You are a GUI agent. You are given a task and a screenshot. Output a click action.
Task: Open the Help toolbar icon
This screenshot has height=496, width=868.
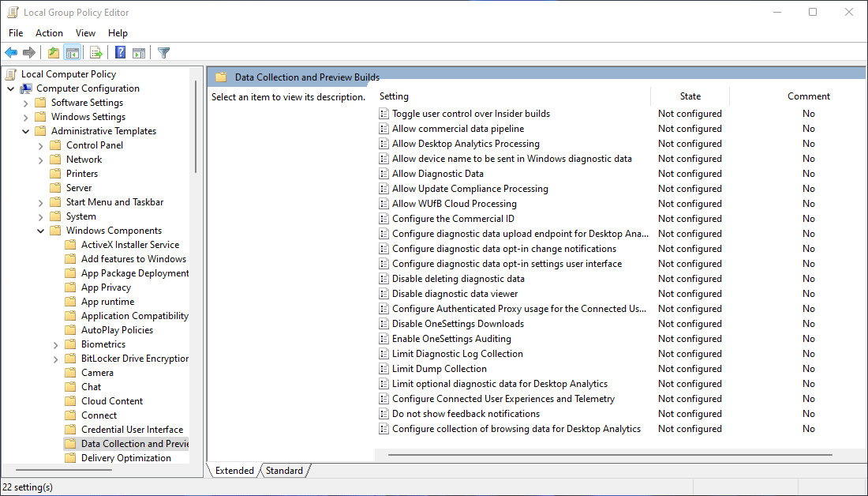tap(120, 53)
